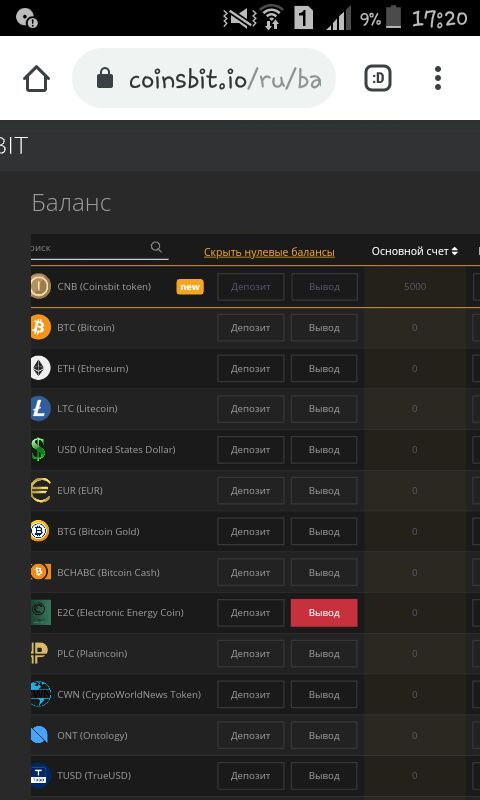Open the tab switcher button
This screenshot has height=800, width=480.
(377, 78)
